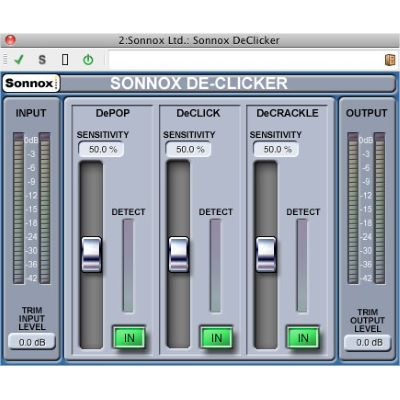Viewport: 400px width, 400px height.
Task: Click the left input level meter
Action: pos(19,208)
